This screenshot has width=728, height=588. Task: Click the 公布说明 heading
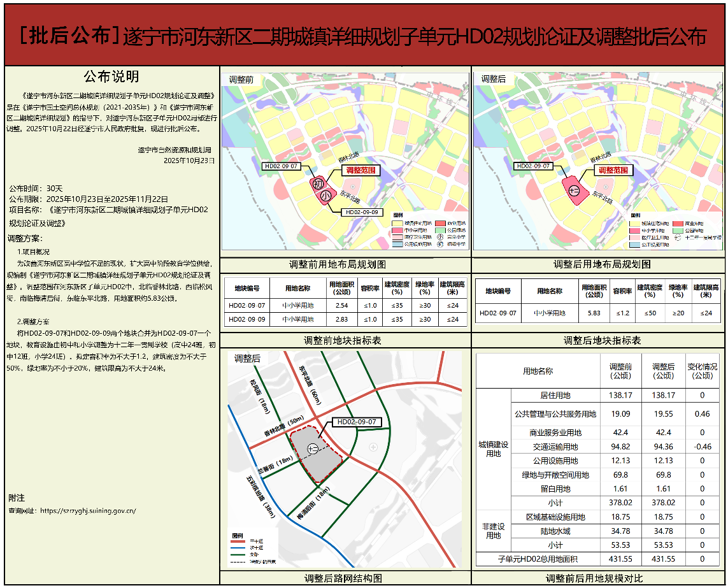(x=111, y=76)
